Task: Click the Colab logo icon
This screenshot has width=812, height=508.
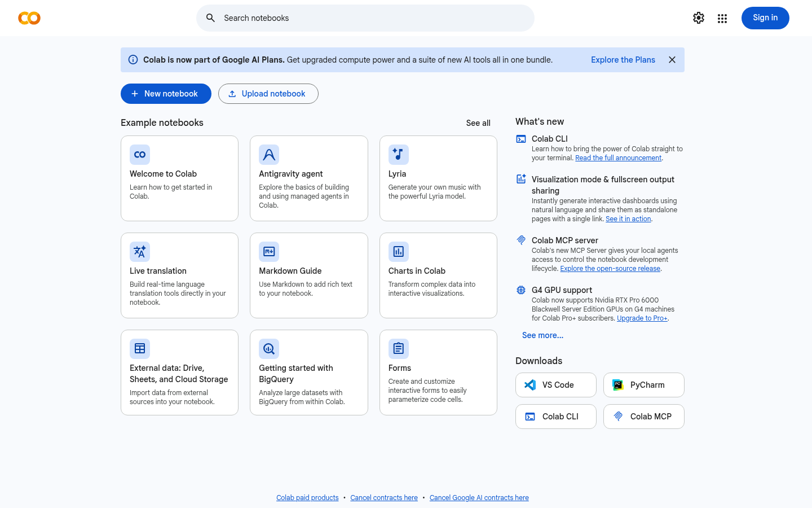Action: point(29,18)
